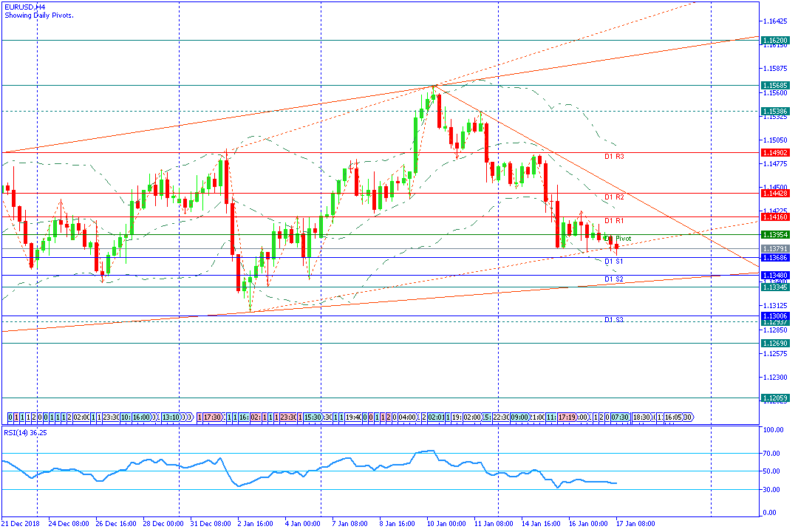Select the 04:00 news event marker

click(x=407, y=417)
